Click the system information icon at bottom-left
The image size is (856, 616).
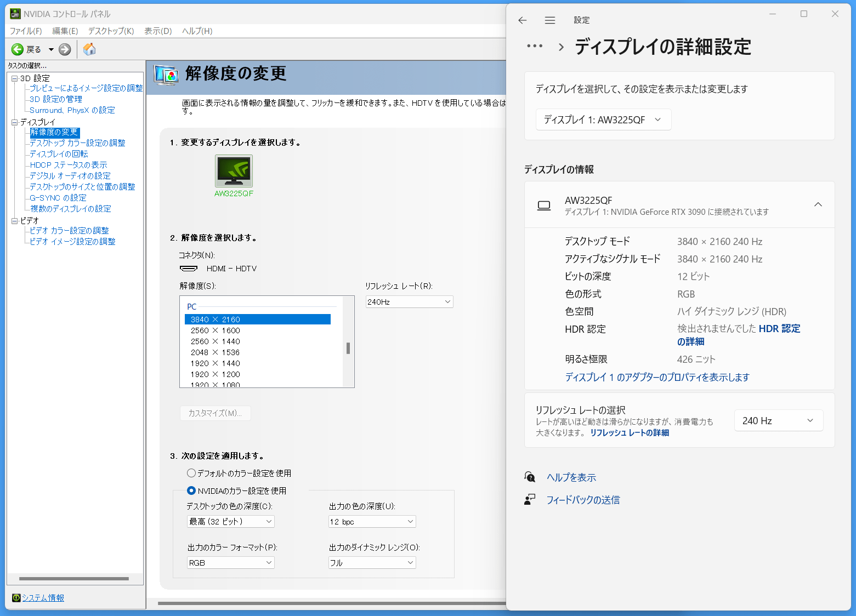[x=16, y=598]
